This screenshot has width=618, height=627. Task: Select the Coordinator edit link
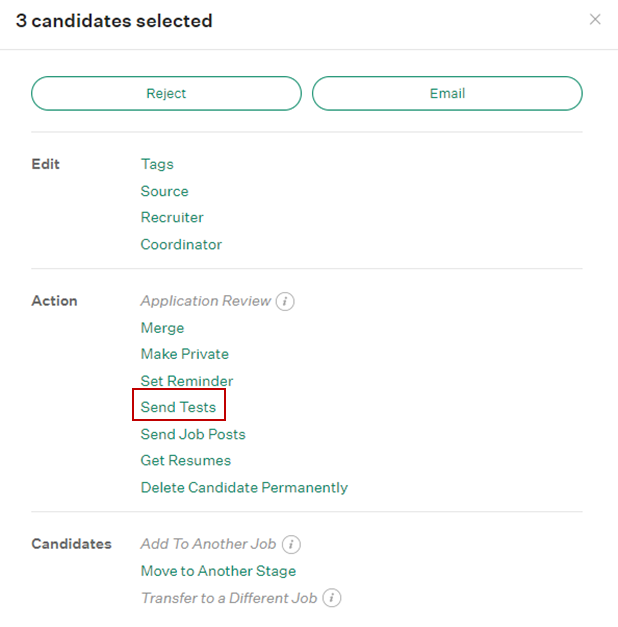[181, 244]
